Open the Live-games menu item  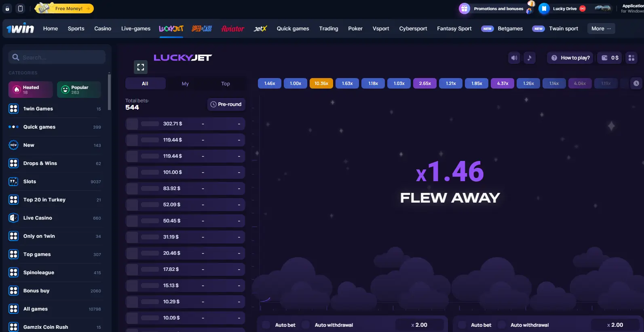tap(136, 28)
